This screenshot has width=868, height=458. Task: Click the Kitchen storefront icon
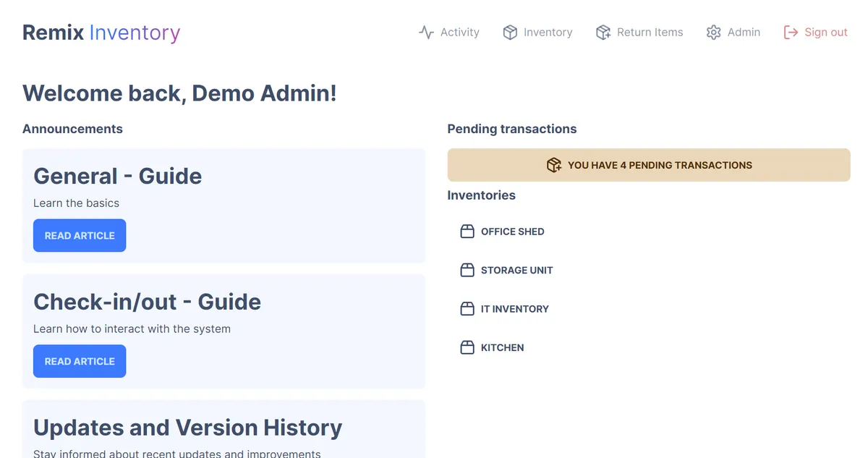[x=467, y=347]
